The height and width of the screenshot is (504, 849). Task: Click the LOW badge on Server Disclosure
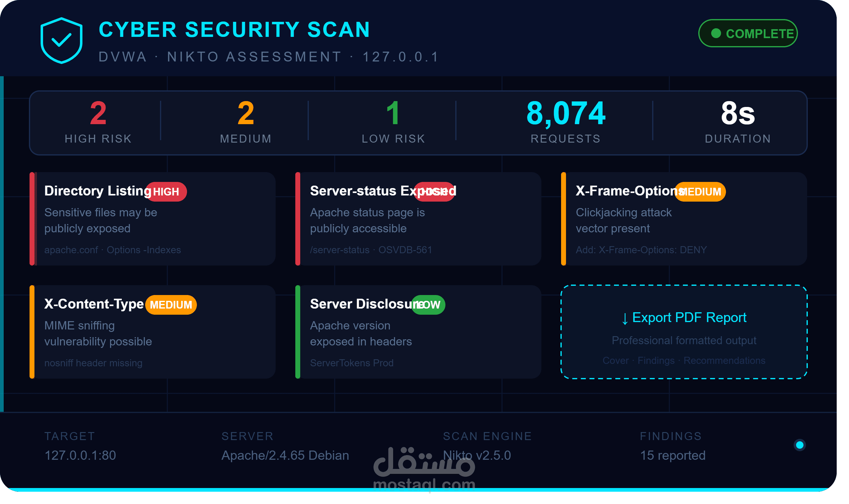pyautogui.click(x=428, y=305)
